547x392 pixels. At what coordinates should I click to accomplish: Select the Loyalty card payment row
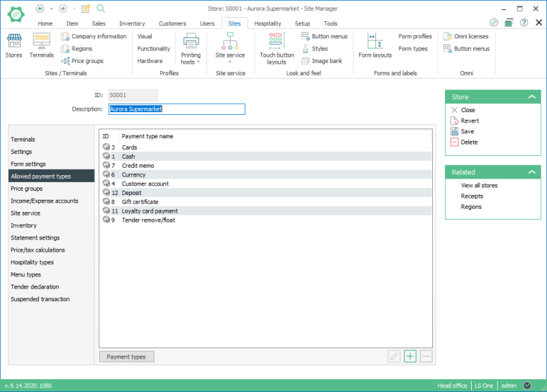pyautogui.click(x=266, y=211)
